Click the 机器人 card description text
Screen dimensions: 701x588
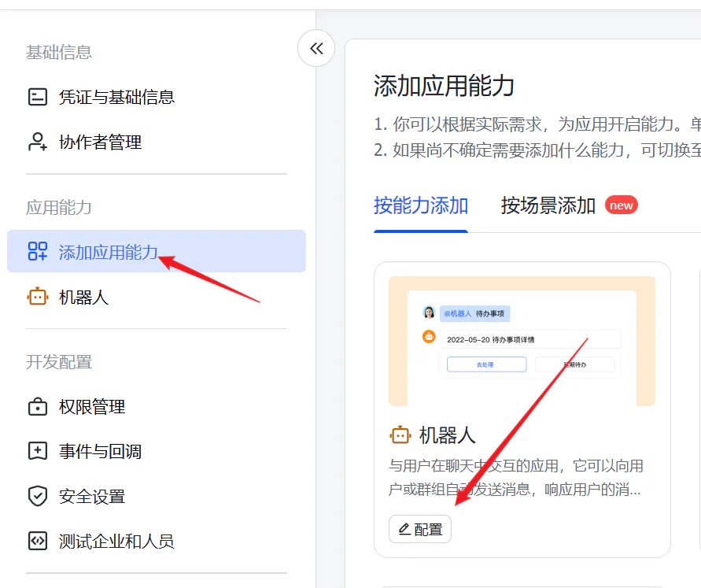pyautogui.click(x=515, y=478)
